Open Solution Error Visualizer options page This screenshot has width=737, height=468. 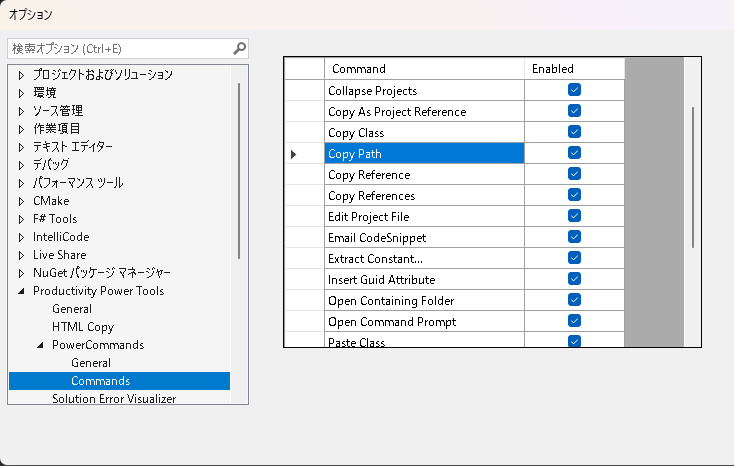[x=114, y=399]
